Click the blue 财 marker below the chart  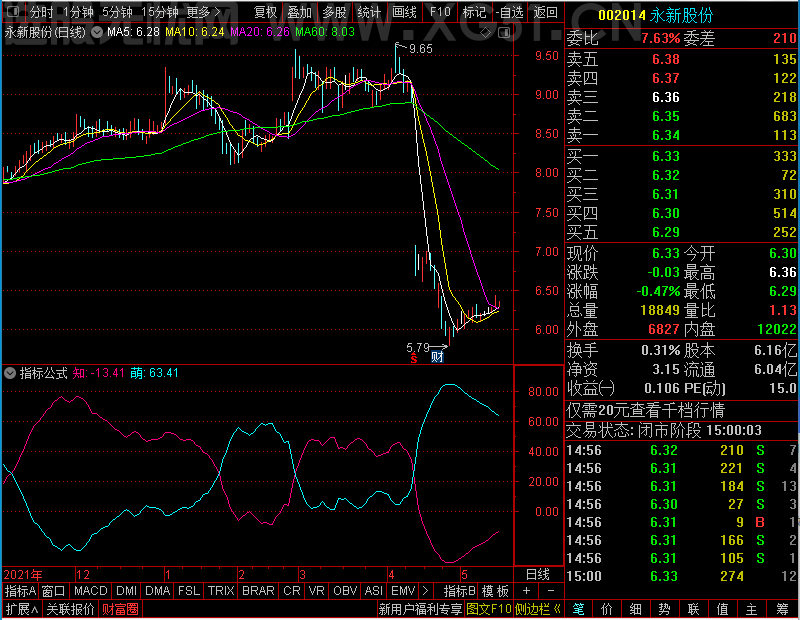[x=437, y=357]
